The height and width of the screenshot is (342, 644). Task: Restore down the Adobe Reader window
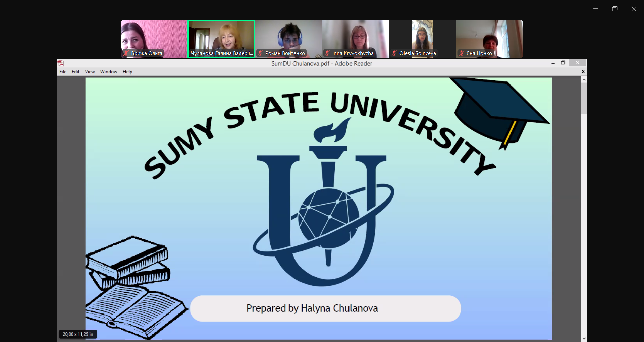563,63
